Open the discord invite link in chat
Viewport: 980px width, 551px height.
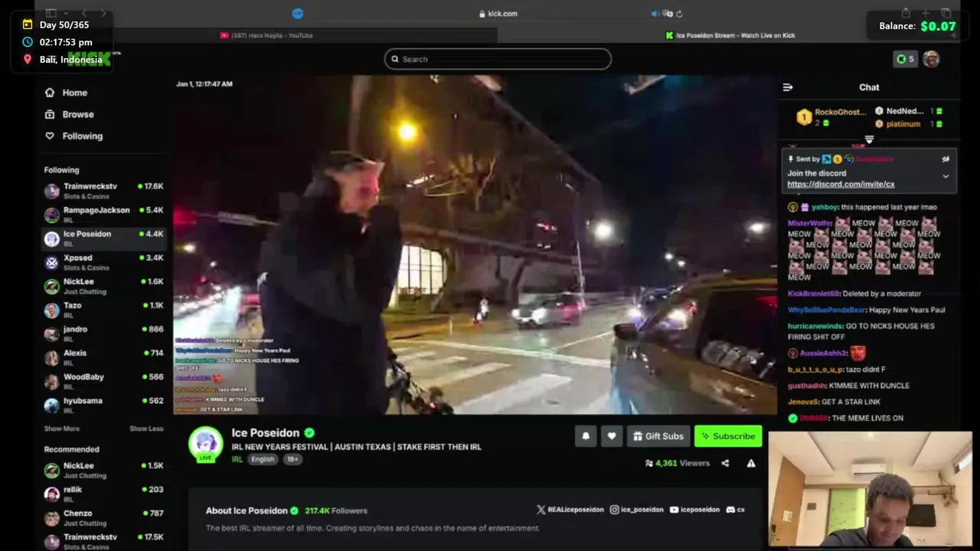841,184
